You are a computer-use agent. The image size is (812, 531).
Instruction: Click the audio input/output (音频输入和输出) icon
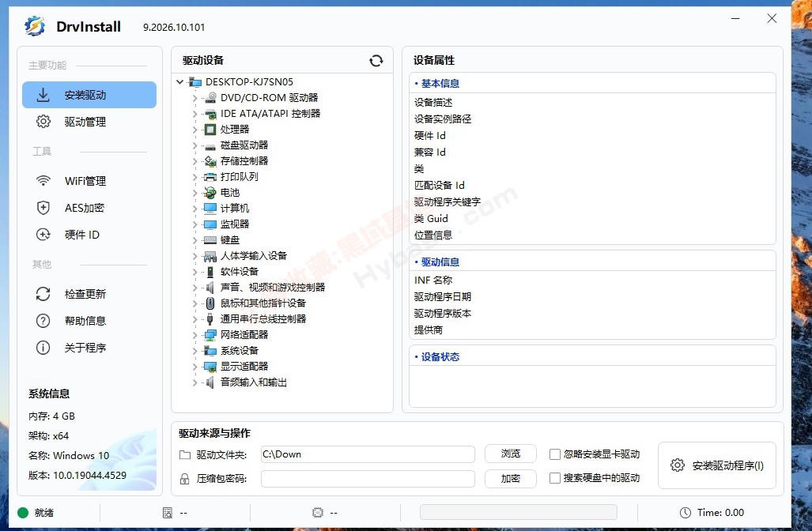tap(210, 382)
